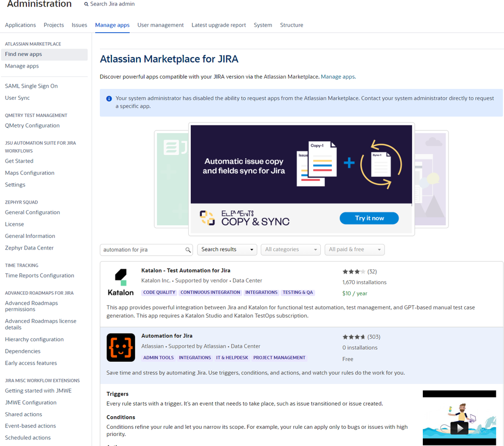Open the All paid & free dropdown
Screen dimensions: 504x446
coord(354,249)
